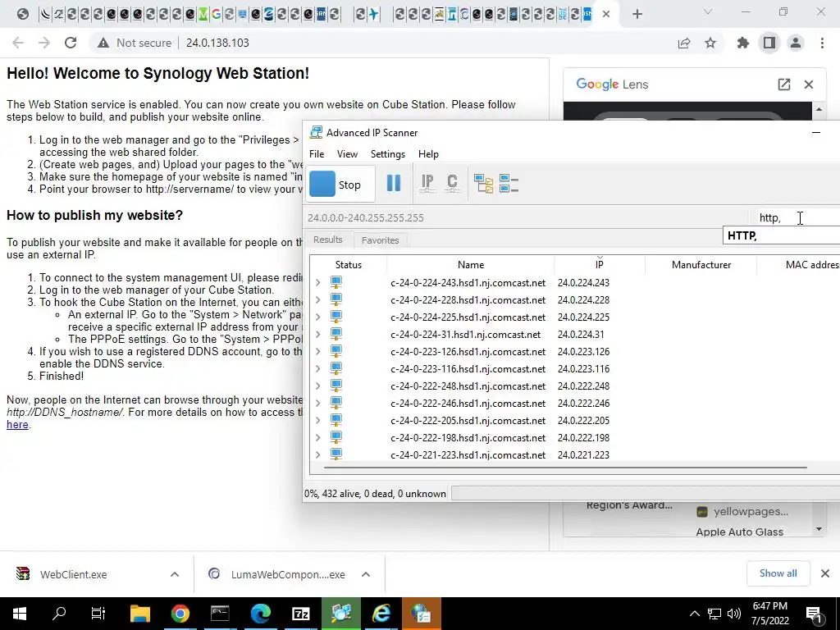Expand the row for 24.0.222.246
Viewport: 840px width, 630px height.
point(317,403)
